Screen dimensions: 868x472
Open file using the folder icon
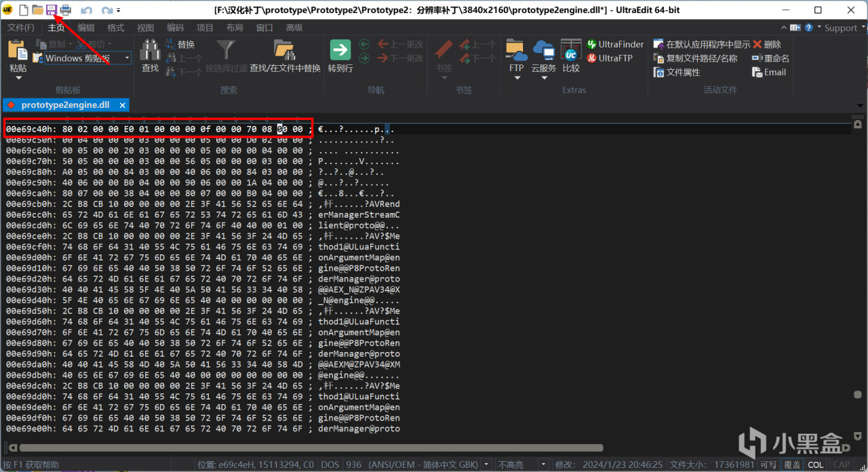37,10
